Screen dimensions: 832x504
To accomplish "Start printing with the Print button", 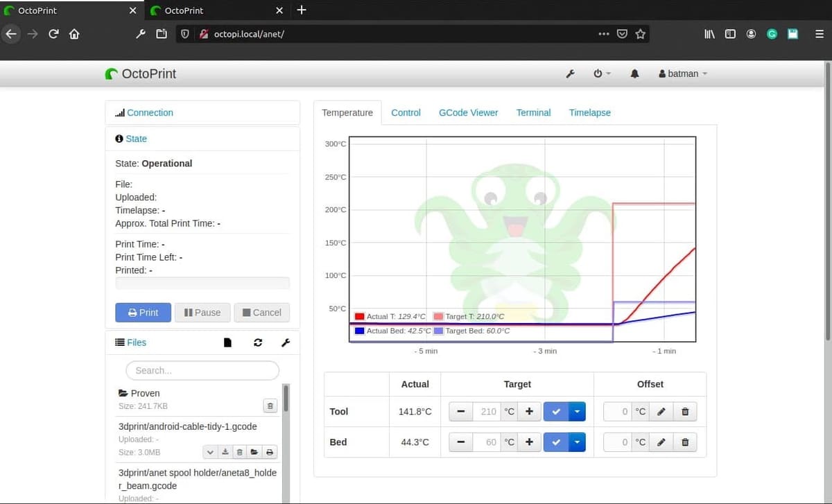I will coord(142,313).
